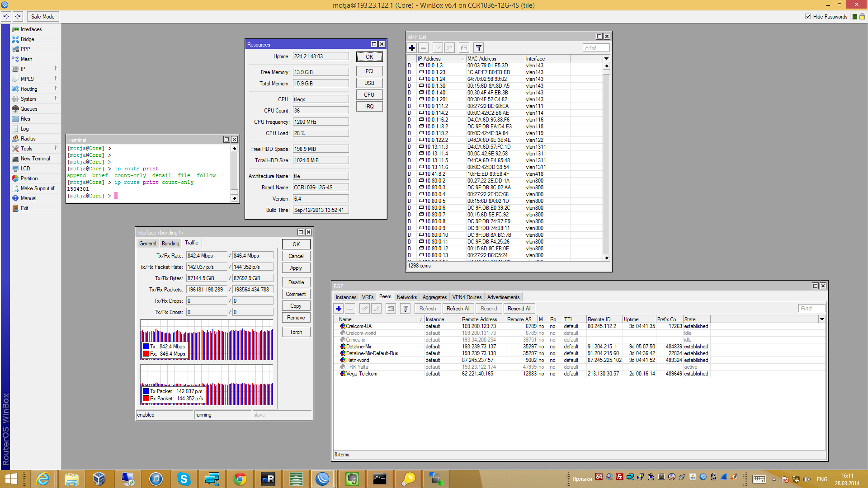The height and width of the screenshot is (488, 868).
Task: Click the comment icon in BGP toolbar
Action: 391,309
